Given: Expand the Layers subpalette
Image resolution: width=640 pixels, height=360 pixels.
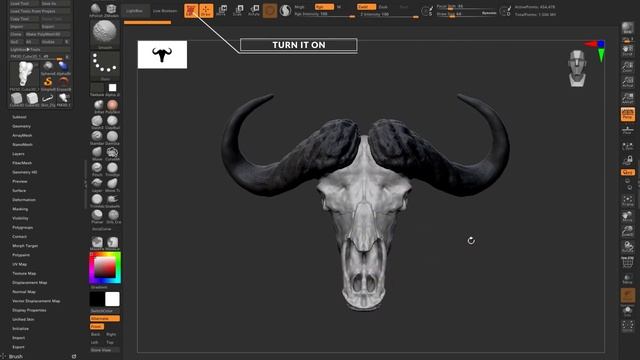Looking at the screenshot, I should [x=18, y=154].
